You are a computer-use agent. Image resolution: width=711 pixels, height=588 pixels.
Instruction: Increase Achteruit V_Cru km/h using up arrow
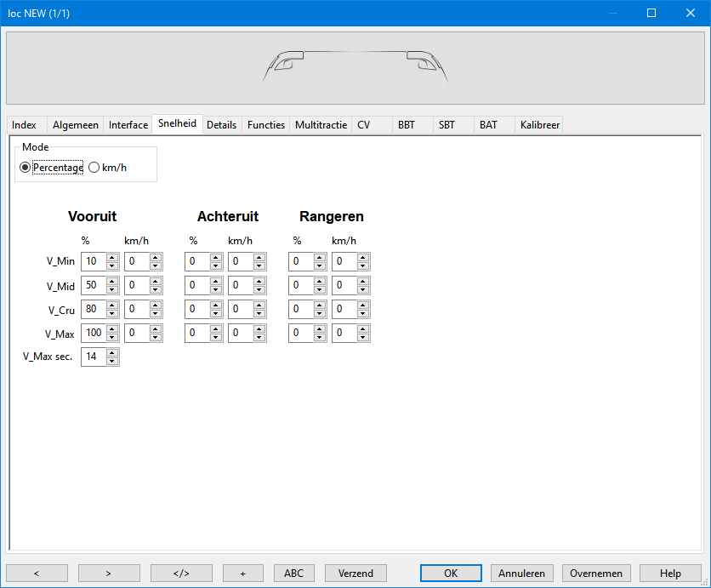click(x=259, y=305)
